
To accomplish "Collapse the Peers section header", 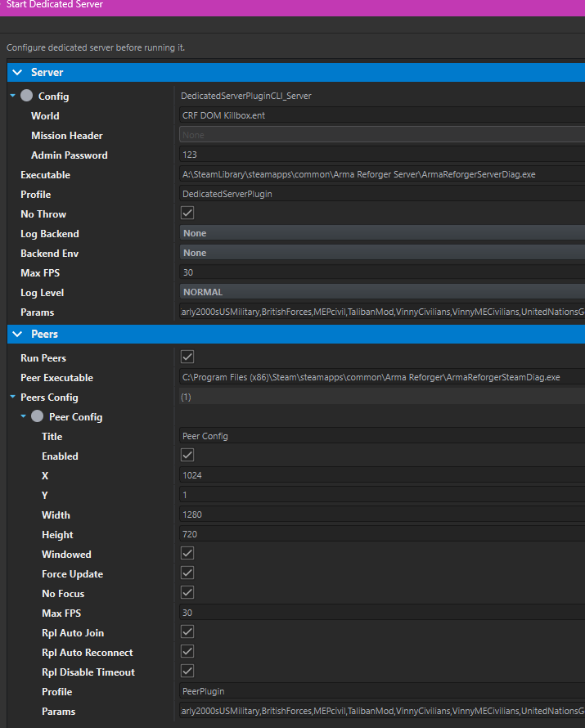I will pyautogui.click(x=17, y=335).
